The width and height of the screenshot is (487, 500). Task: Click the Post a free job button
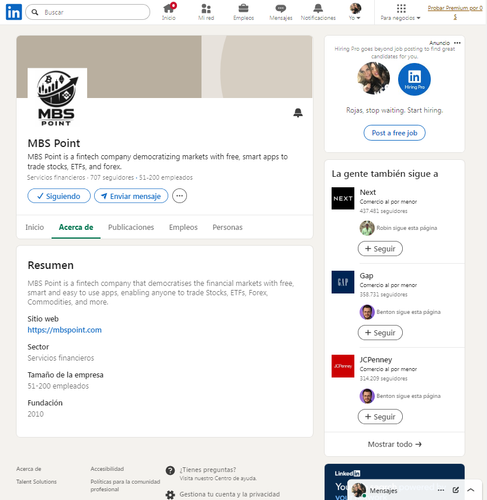click(x=394, y=133)
